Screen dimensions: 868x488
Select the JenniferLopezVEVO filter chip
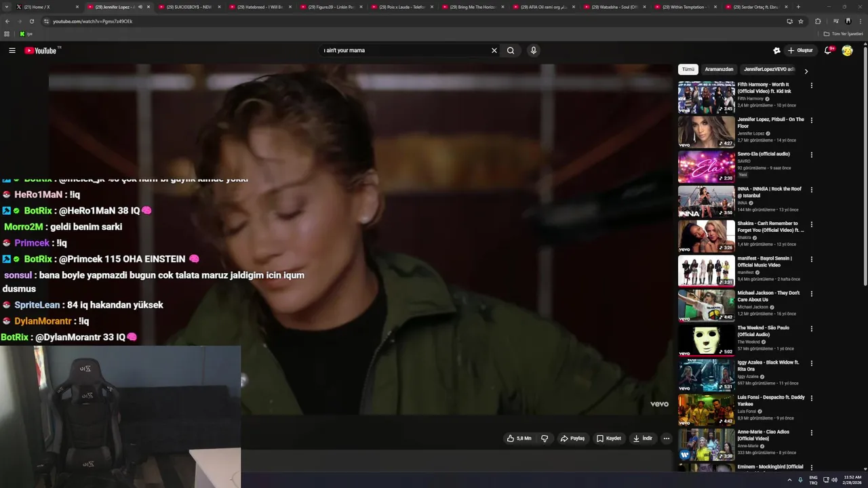click(x=769, y=69)
